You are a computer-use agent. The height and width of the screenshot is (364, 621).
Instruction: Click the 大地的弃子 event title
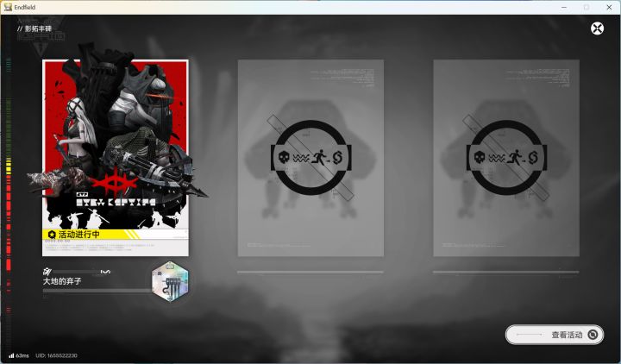click(x=62, y=281)
